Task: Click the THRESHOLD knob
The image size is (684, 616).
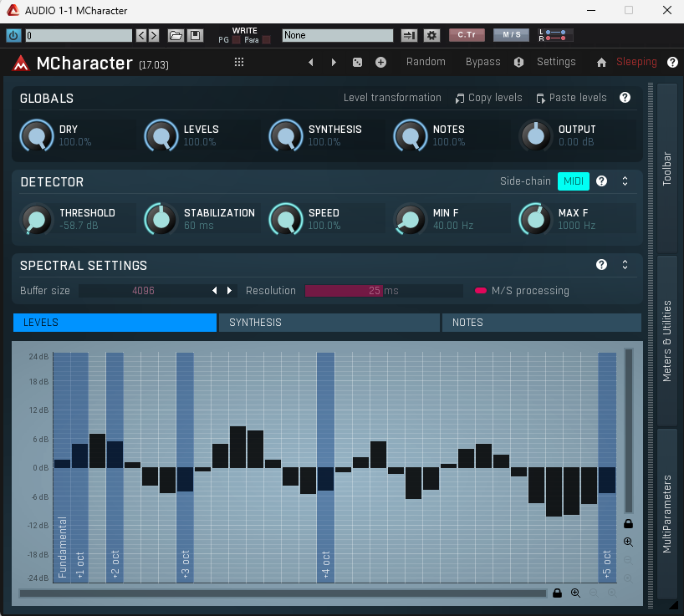Action: [37, 220]
